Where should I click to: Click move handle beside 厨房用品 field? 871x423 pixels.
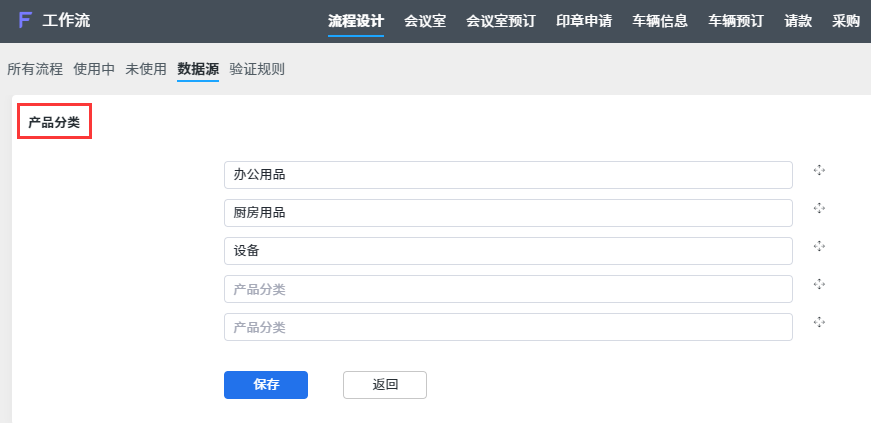tap(819, 208)
